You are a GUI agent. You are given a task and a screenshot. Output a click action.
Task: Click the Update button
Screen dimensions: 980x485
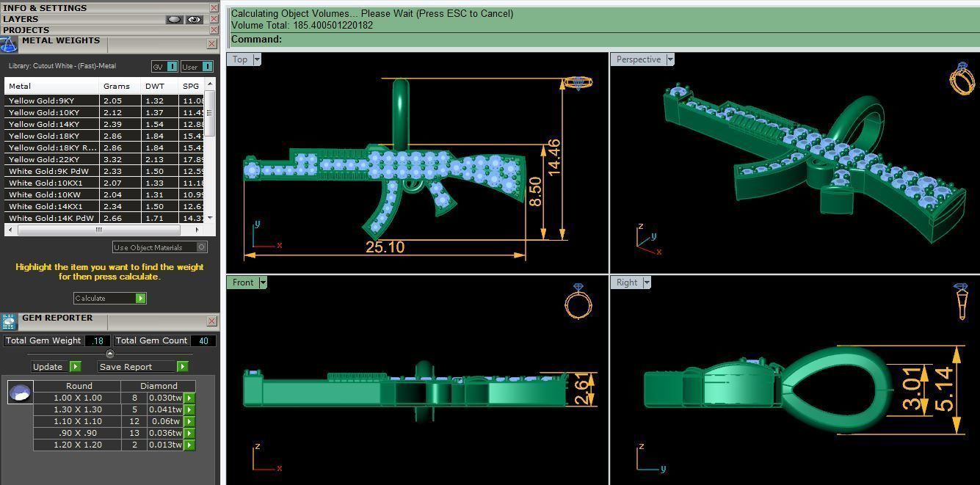point(56,366)
